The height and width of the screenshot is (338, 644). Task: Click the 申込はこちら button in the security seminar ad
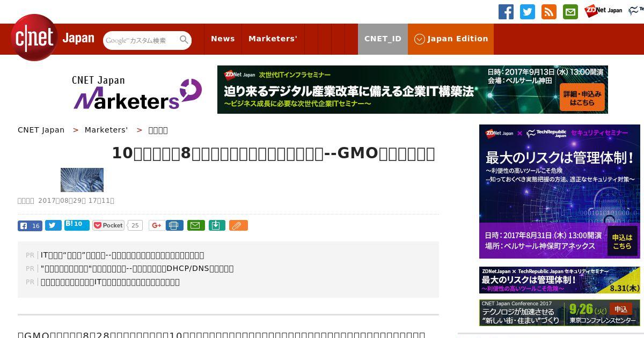(x=622, y=241)
